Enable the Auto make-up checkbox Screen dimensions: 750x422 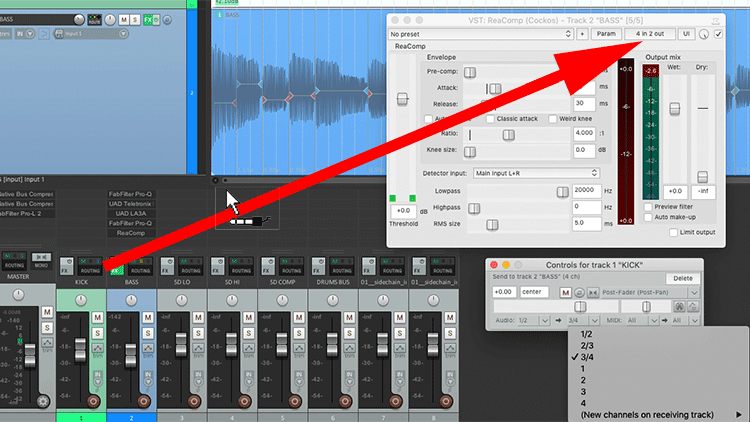pyautogui.click(x=648, y=217)
